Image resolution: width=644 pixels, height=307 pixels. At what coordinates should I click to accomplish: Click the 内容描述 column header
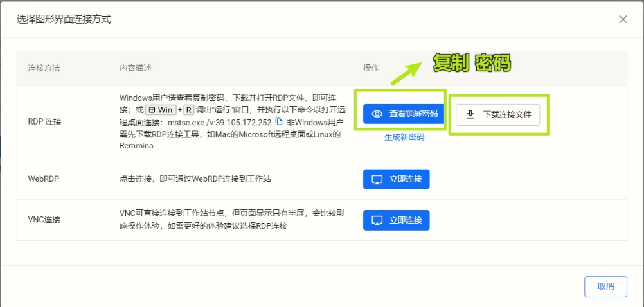pyautogui.click(x=136, y=68)
